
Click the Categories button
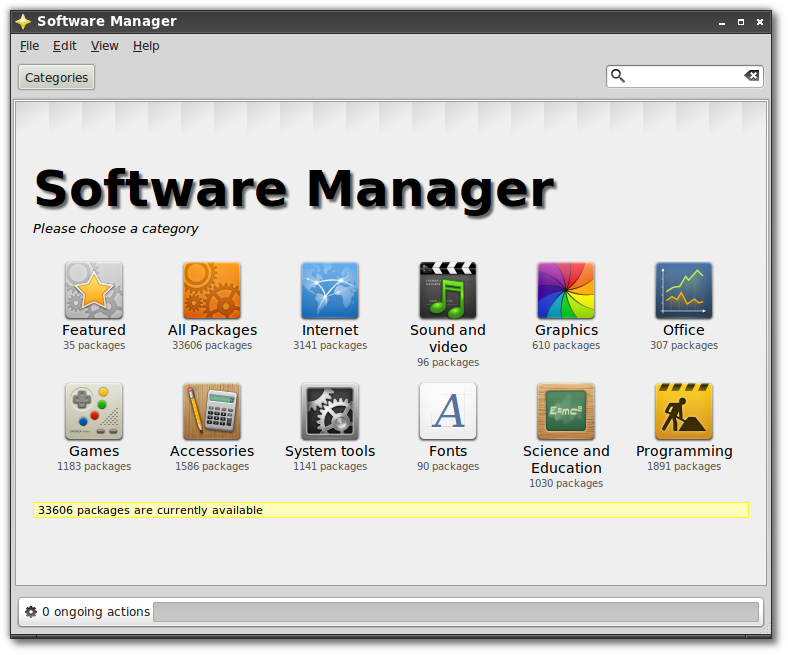click(56, 77)
